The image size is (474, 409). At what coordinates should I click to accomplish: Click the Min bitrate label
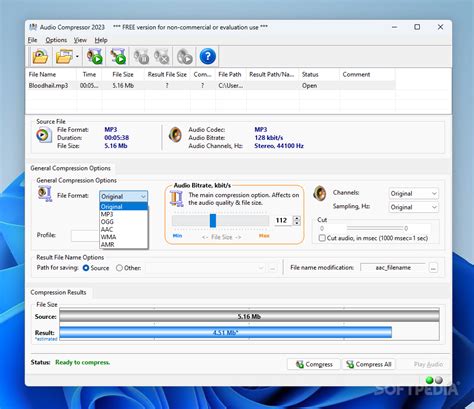(177, 236)
